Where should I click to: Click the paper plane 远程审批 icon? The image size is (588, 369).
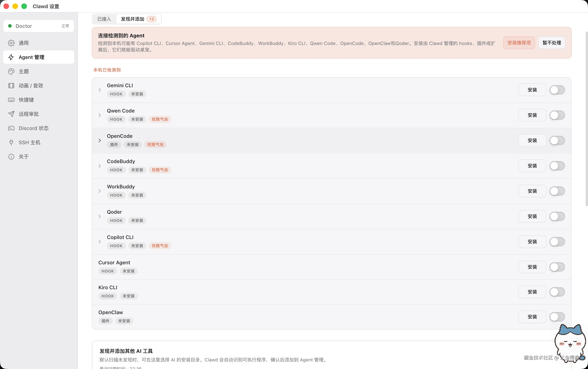point(11,114)
